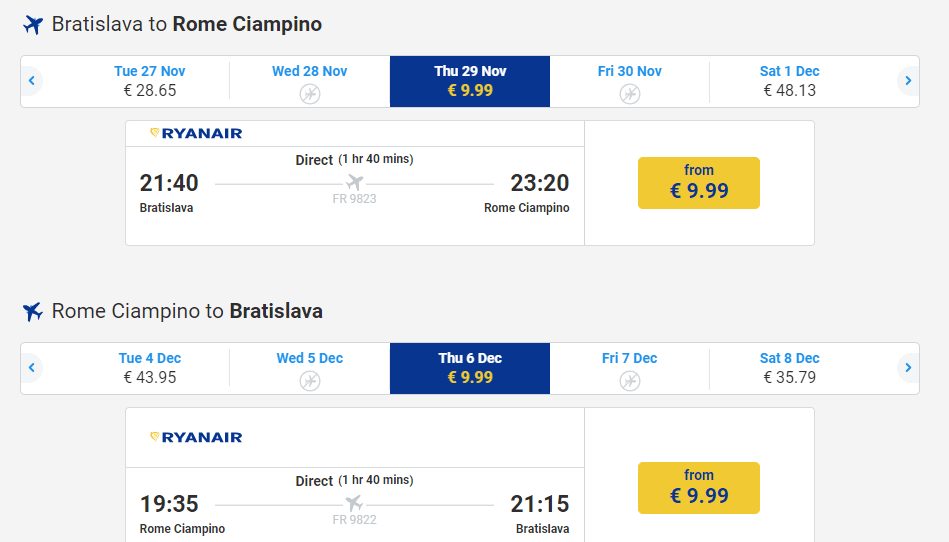Screen dimensions: 949x542
Task: Show later return dates with the right arrow
Action: tap(907, 368)
